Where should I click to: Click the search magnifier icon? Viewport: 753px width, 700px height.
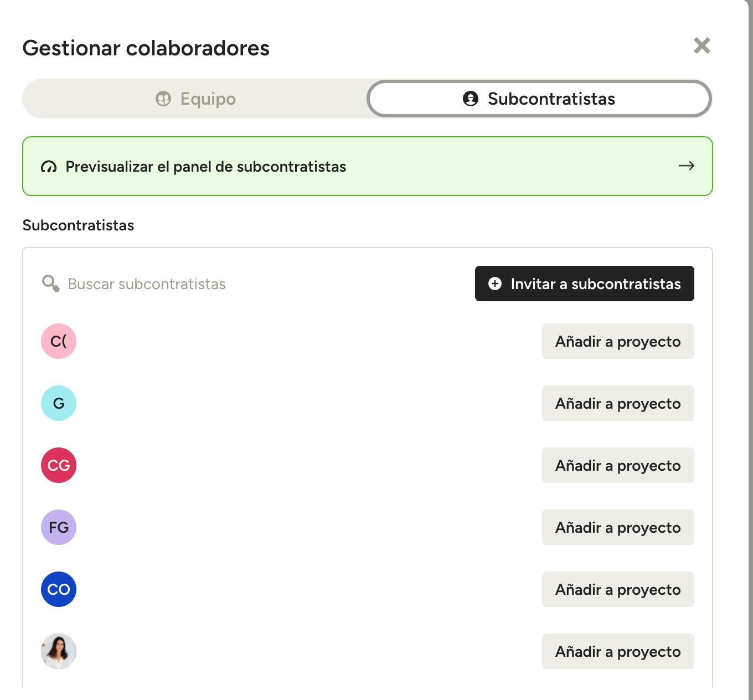50,284
